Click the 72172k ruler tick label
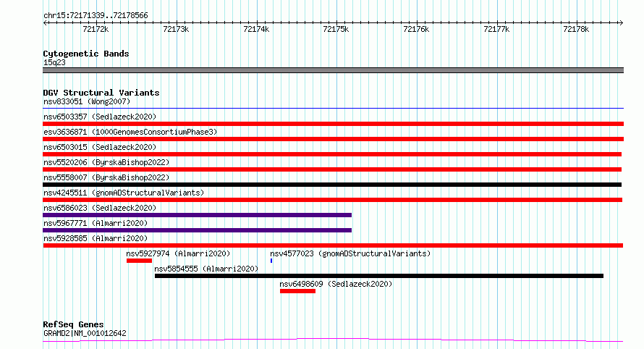Screen dimensions: 644x349 click(96, 29)
